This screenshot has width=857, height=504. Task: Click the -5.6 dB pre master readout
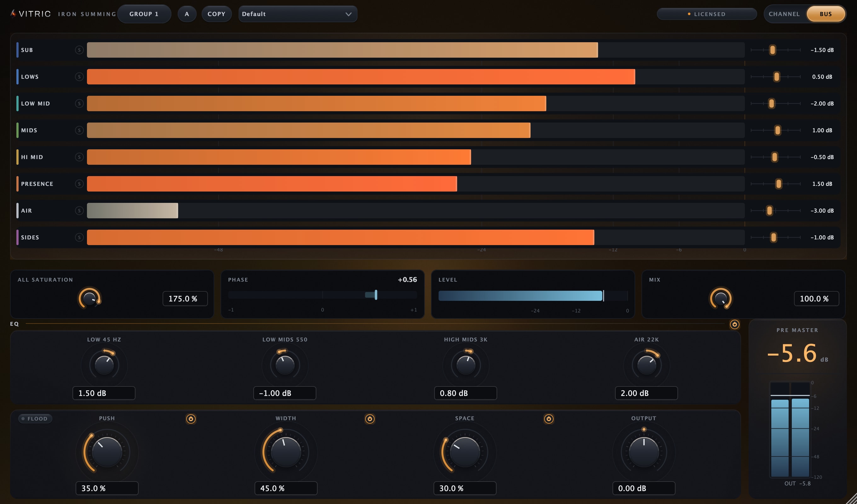pos(797,353)
